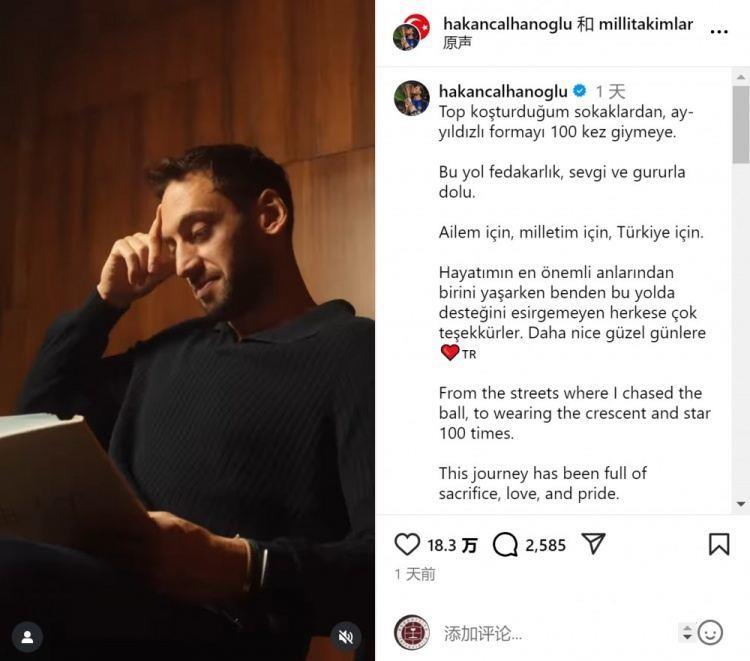
Task: Click scrollbar down arrow in caption
Action: coord(740,504)
